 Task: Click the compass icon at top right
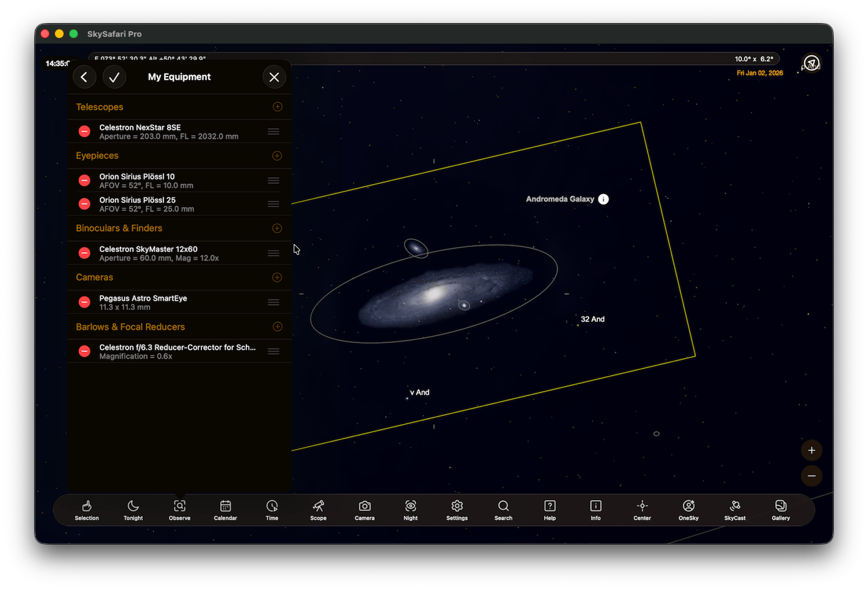click(x=811, y=63)
